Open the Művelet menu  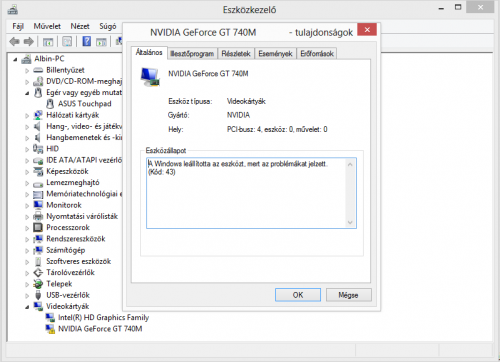click(47, 26)
